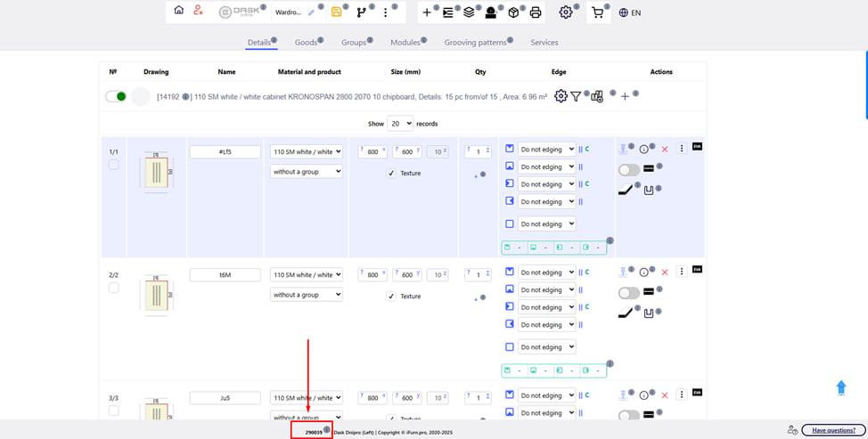Screen dimensions: 868x439
Task: Uncheck Texture checkbox for detail 2/2
Action: click(x=391, y=297)
